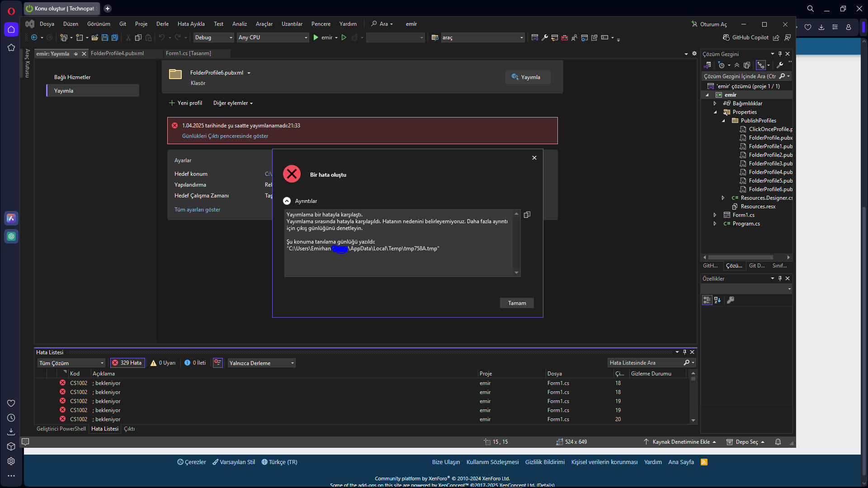
Task: Click the Tamam button
Action: click(x=517, y=303)
